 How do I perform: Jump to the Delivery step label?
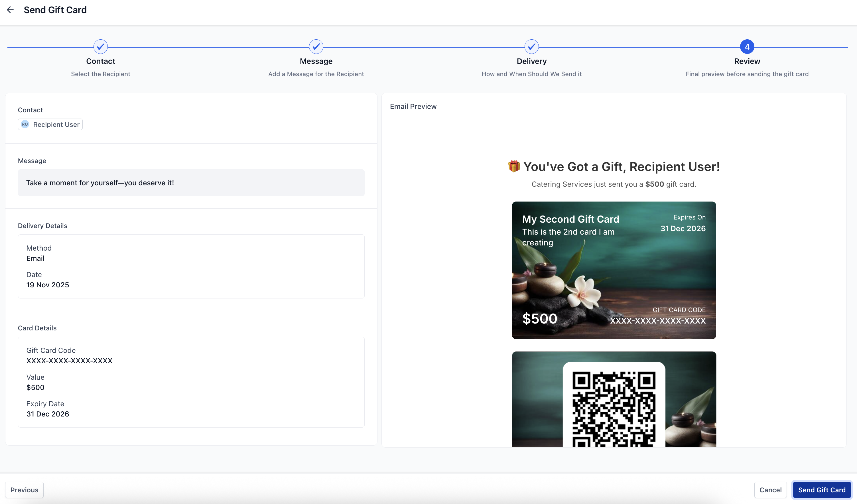coord(531,61)
